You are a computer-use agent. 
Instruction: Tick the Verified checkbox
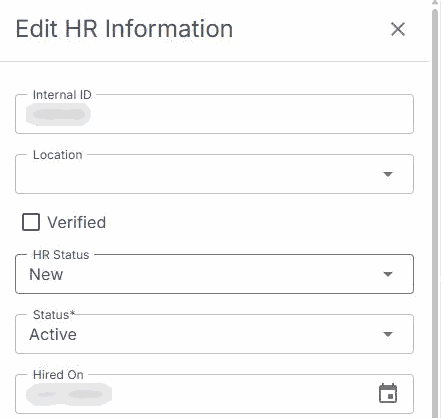pos(31,222)
